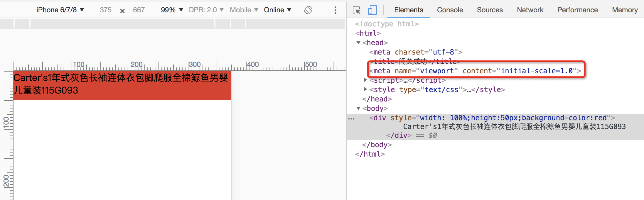Select the meta charset="utf-8" line

(416, 52)
